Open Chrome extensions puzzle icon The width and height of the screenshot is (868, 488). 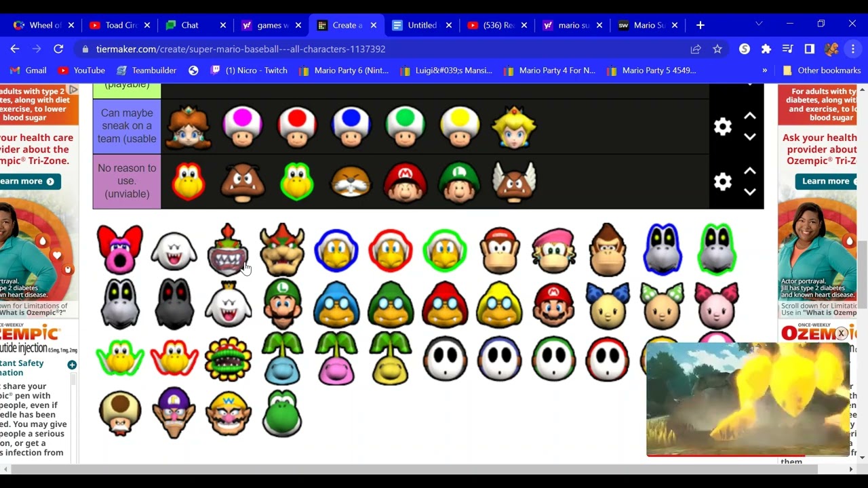click(x=766, y=49)
